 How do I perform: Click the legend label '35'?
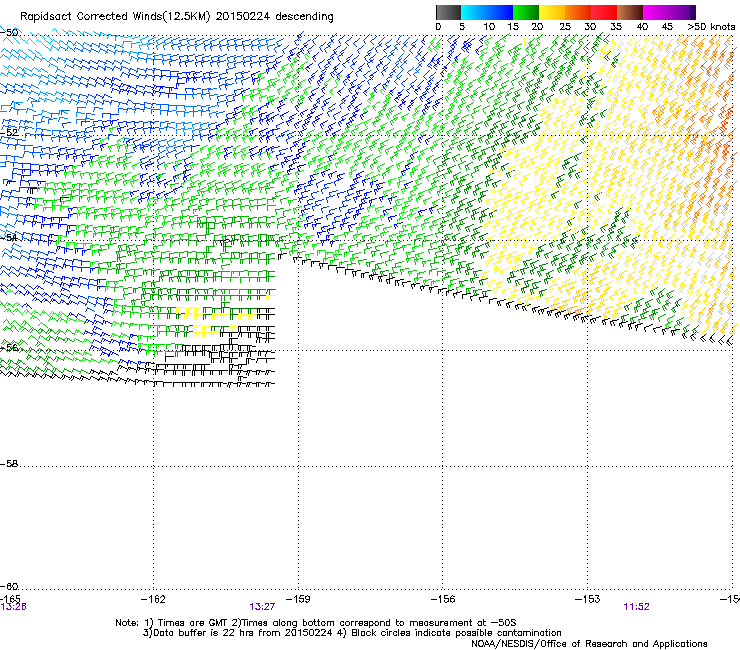pyautogui.click(x=616, y=27)
